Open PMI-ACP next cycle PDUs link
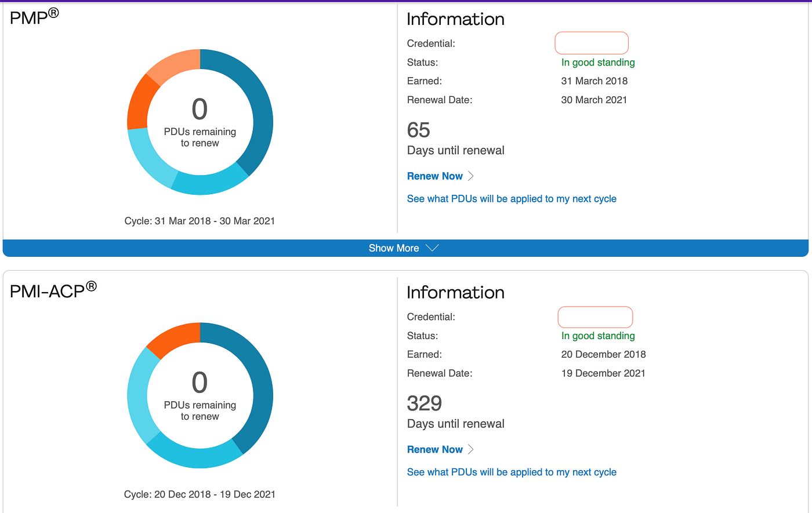812x513 pixels. click(512, 472)
